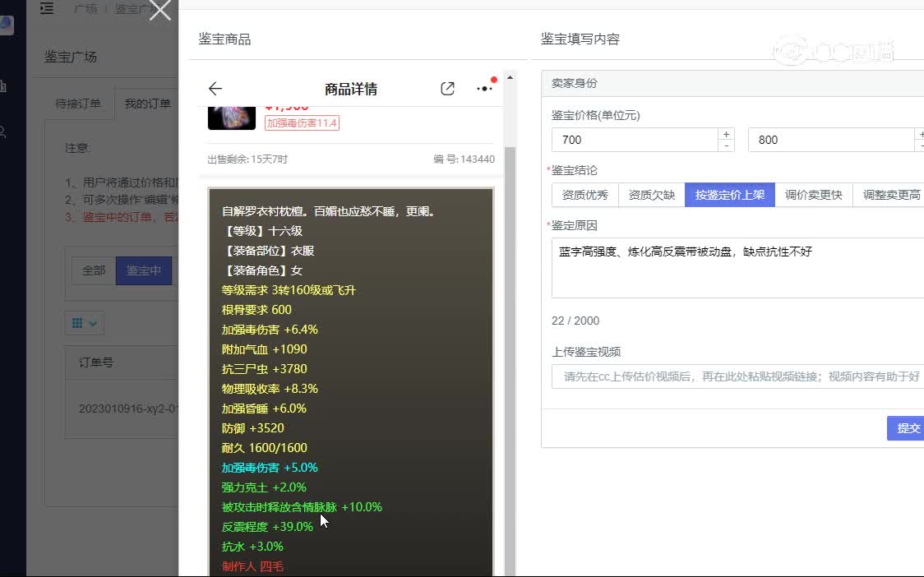Screen dimensions: 924x577
Task: Click the video link input field
Action: coord(737,376)
